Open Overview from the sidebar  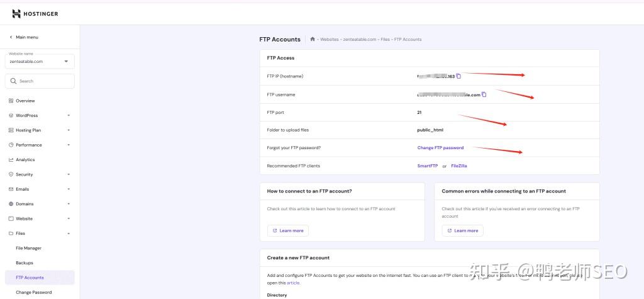click(25, 101)
